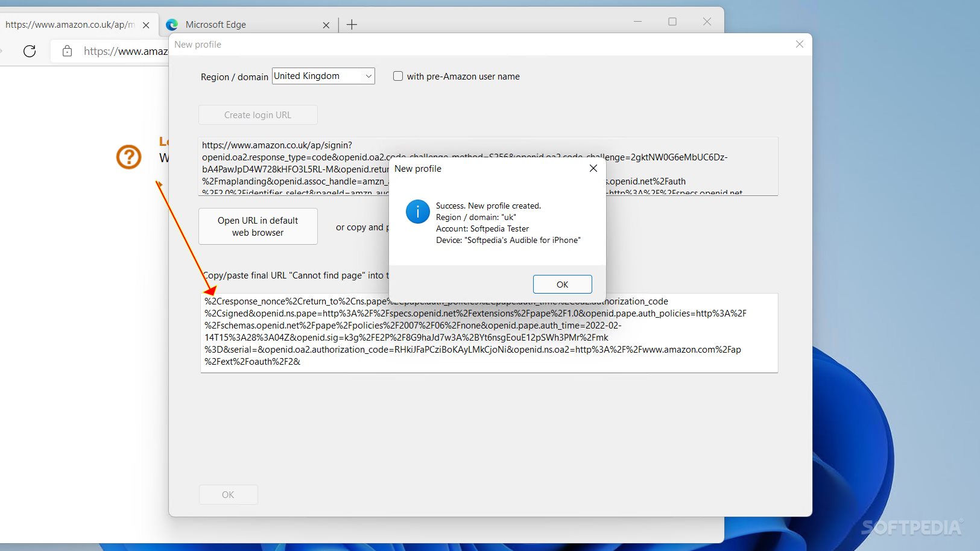Open a new browser tab
The image size is (980, 551).
(352, 25)
